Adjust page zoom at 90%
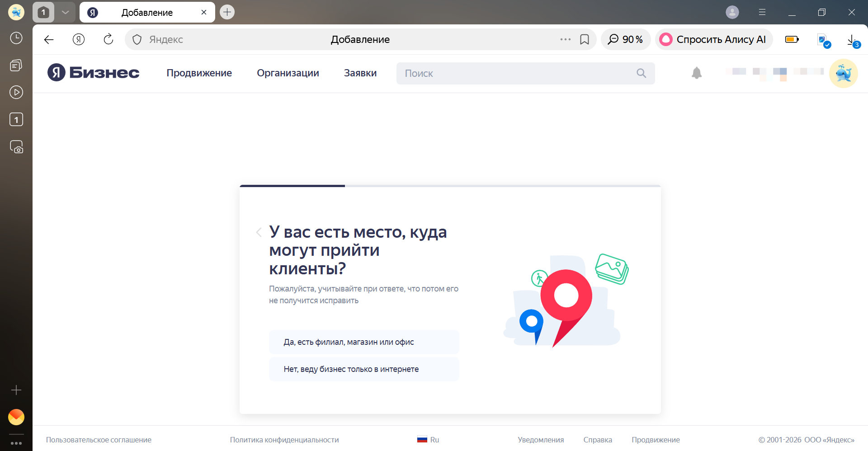The height and width of the screenshot is (451, 868). (x=626, y=39)
